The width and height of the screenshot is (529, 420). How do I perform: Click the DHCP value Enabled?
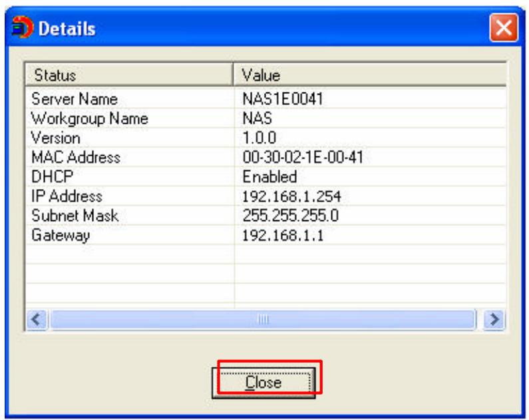[x=269, y=177]
